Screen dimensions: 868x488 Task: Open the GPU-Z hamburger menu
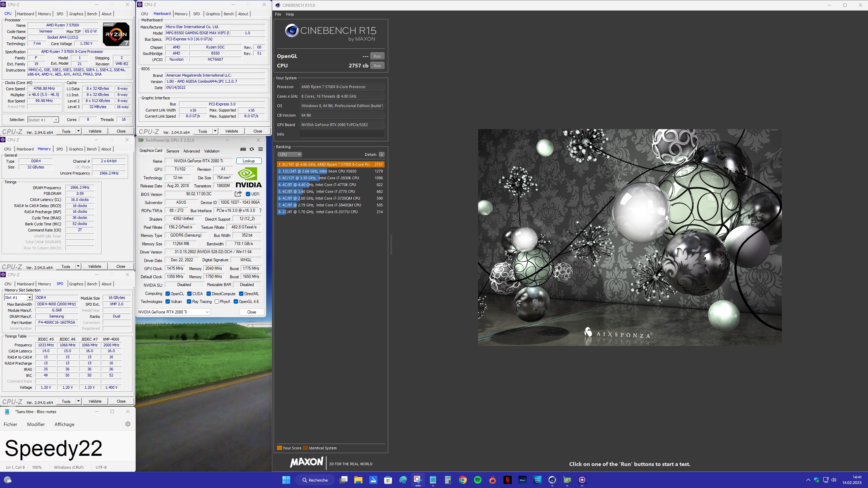pos(260,149)
